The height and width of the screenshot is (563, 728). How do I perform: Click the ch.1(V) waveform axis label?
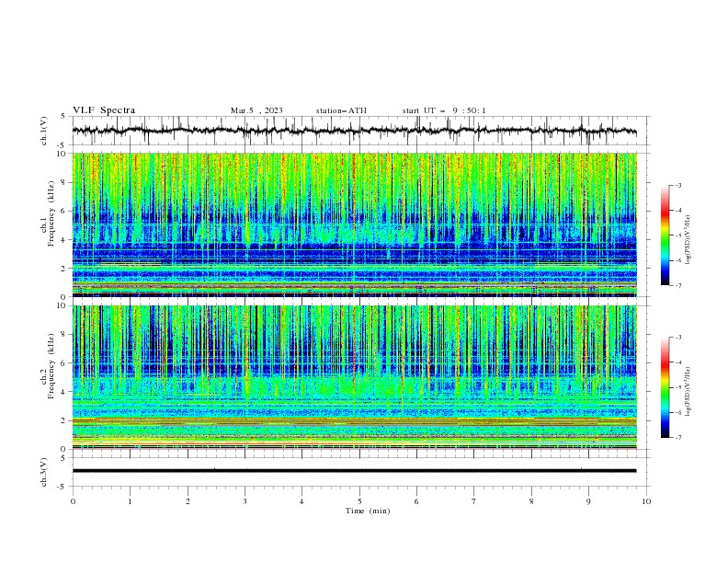coord(44,131)
